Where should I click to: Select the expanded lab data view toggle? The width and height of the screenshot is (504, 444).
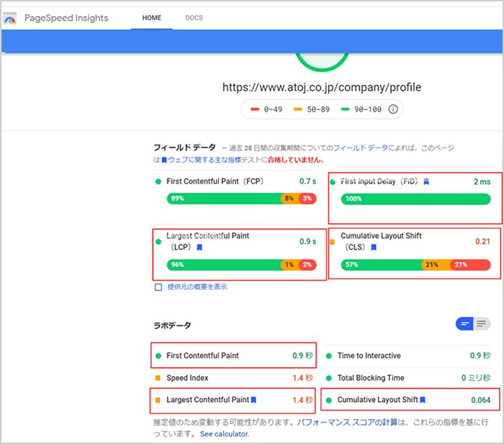point(482,324)
